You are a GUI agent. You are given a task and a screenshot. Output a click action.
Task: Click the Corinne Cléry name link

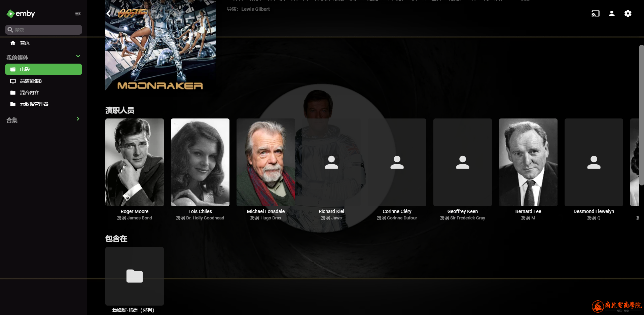coord(397,211)
